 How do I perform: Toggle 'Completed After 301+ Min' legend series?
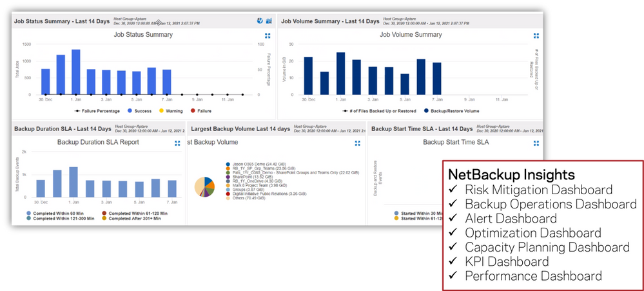click(x=131, y=219)
